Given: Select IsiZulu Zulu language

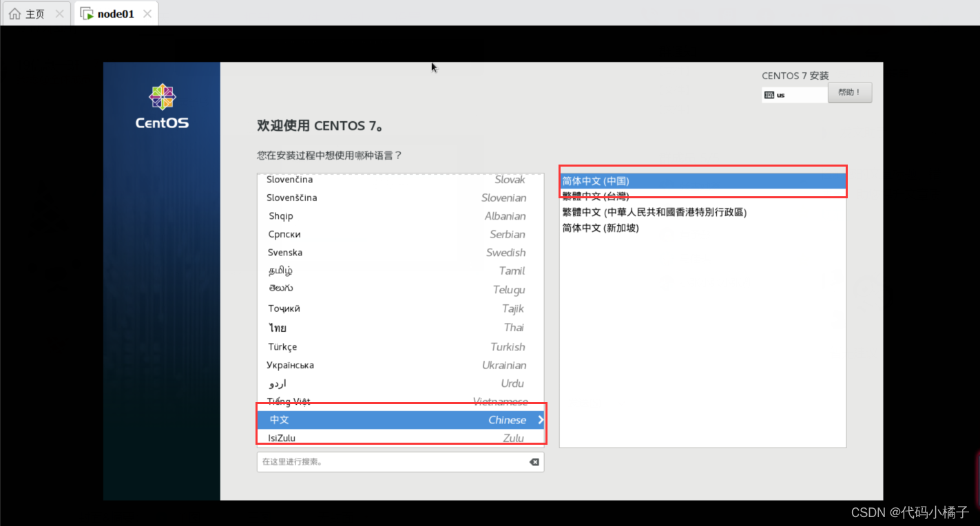Looking at the screenshot, I should [400, 438].
